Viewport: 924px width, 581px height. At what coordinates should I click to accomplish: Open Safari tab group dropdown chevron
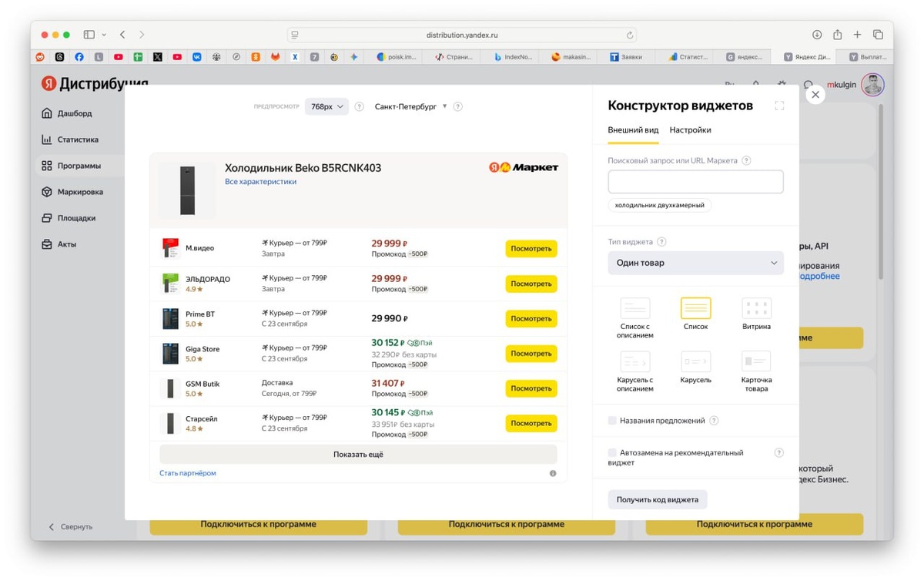tap(104, 35)
